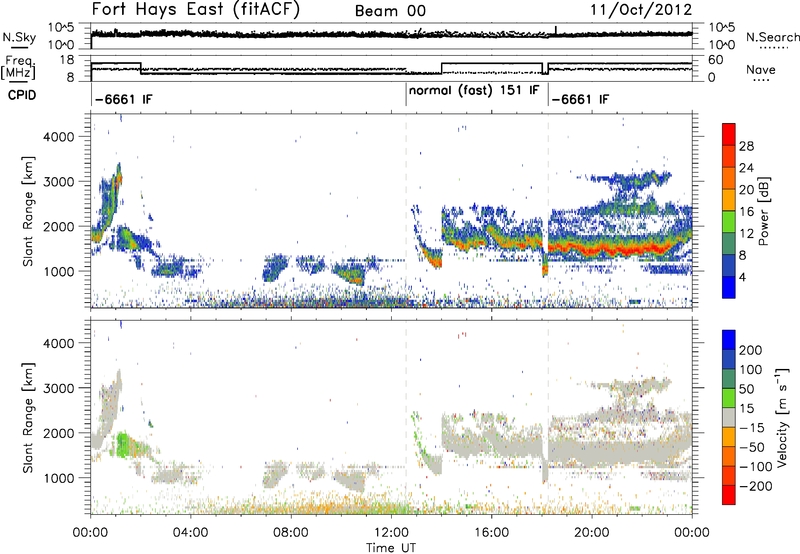Image resolution: width=800 pixels, height=554 pixels.
Task: Click the '04:00' time tick label
Action: click(191, 533)
